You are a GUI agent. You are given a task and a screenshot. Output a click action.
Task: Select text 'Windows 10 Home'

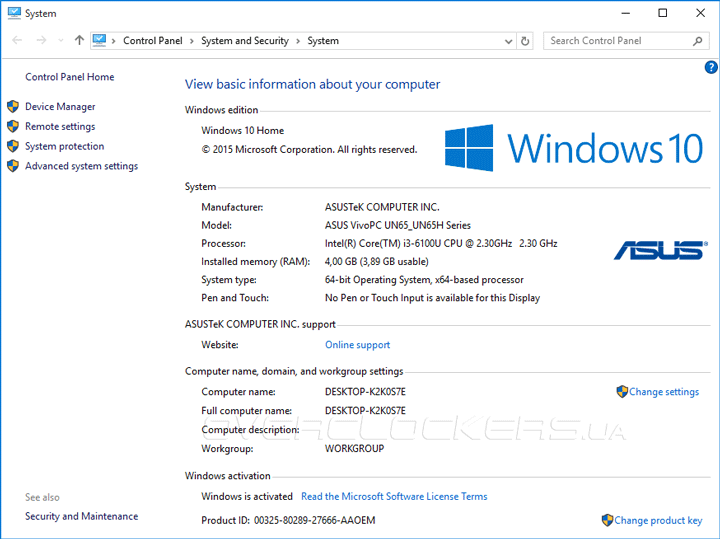coord(242,130)
